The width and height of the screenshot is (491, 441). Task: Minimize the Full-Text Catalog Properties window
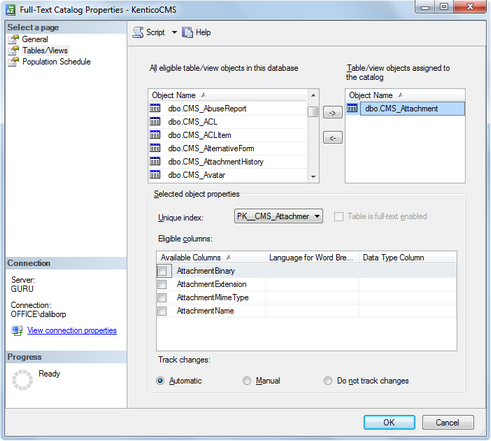(x=425, y=7)
